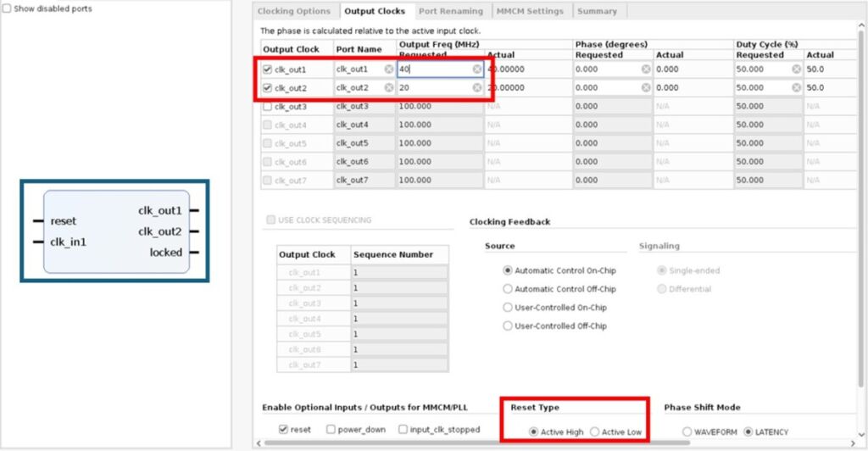This screenshot has width=868, height=451.
Task: Clear the clk_out1 requested frequency value
Action: [x=477, y=70]
